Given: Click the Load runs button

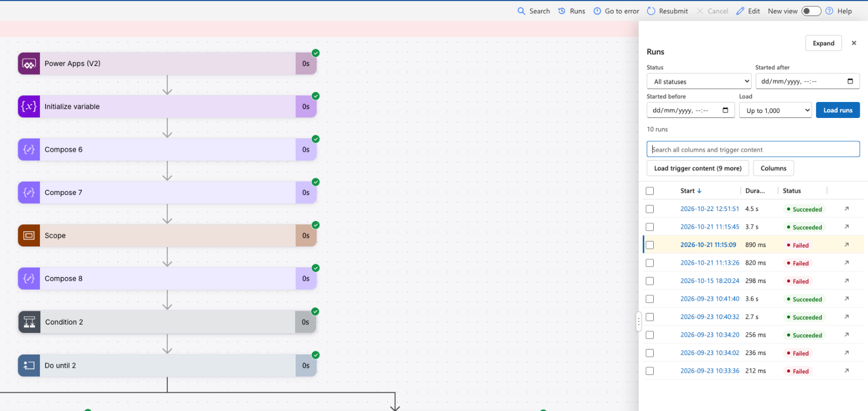Looking at the screenshot, I should (x=838, y=110).
